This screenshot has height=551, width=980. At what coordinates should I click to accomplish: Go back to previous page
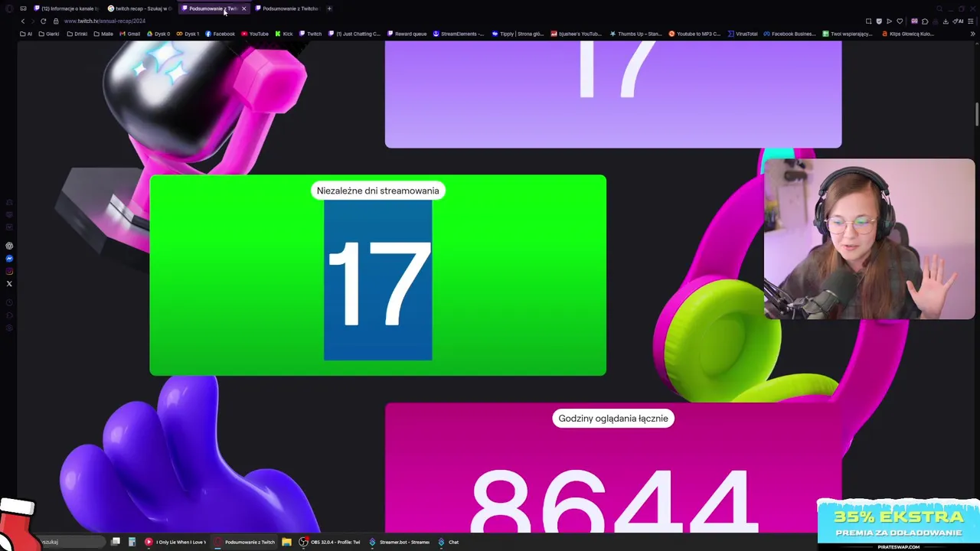pos(23,21)
